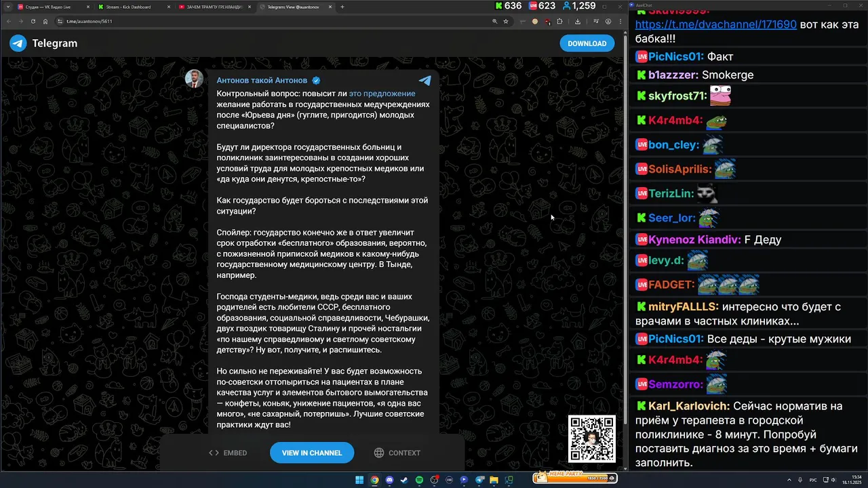
Task: Bookmark this page with star icon
Action: click(x=506, y=21)
